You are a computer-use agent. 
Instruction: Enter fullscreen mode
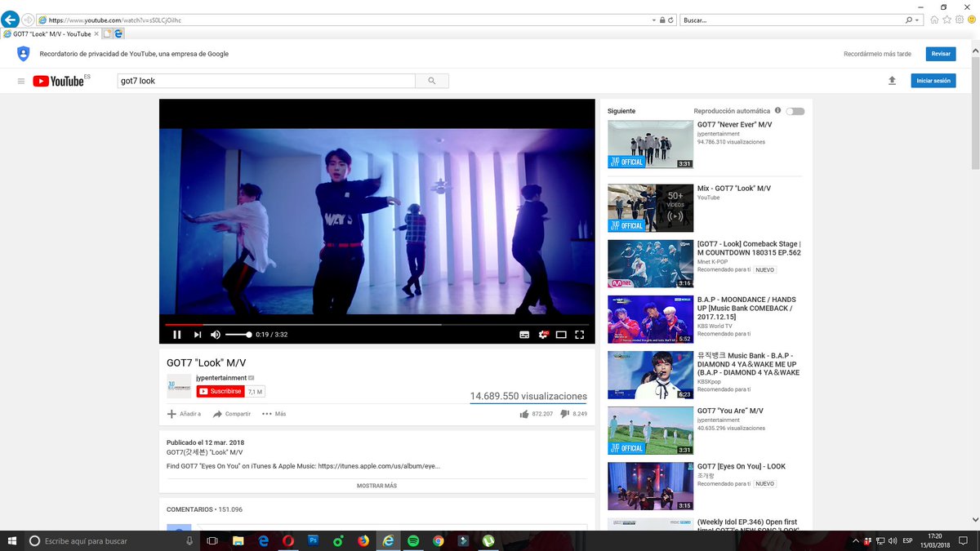click(580, 335)
